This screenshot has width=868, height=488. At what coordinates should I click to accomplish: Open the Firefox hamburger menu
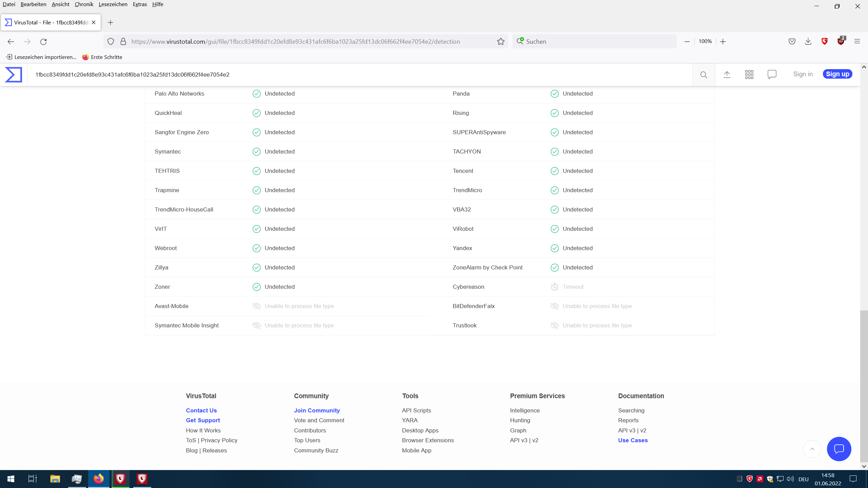(857, 41)
